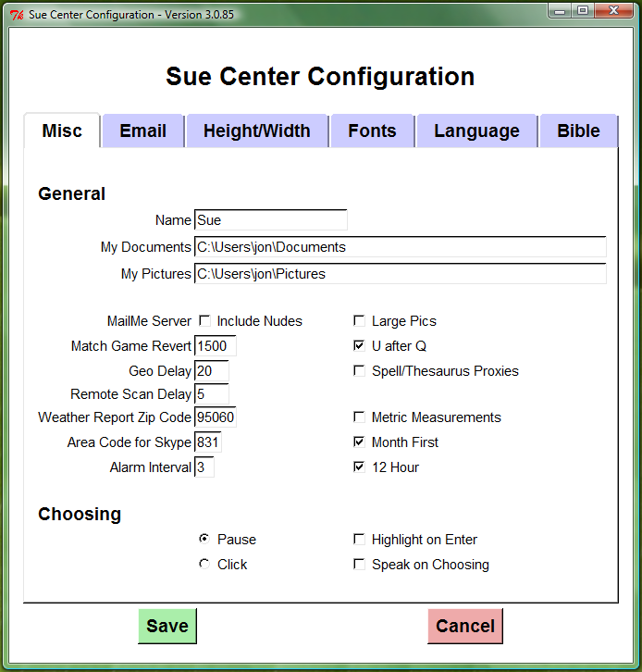
Task: Enable the Large Pics checkbox
Action: coord(359,321)
